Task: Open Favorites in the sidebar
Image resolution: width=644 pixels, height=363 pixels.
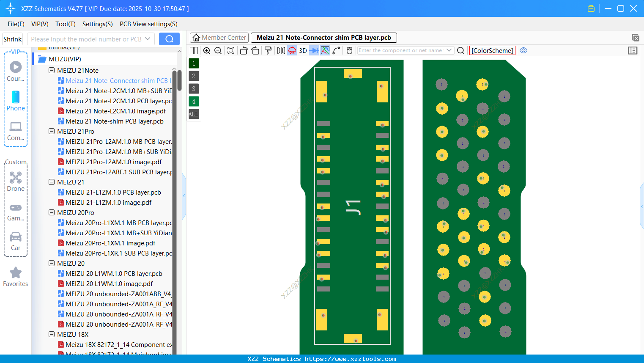Action: 16,277
